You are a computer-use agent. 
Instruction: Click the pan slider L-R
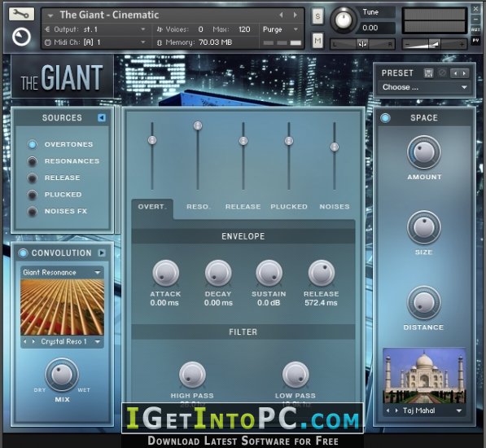click(x=362, y=44)
